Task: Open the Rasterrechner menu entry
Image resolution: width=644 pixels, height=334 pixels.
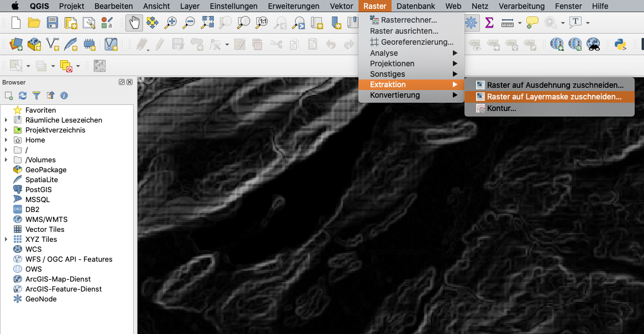Action: (408, 20)
